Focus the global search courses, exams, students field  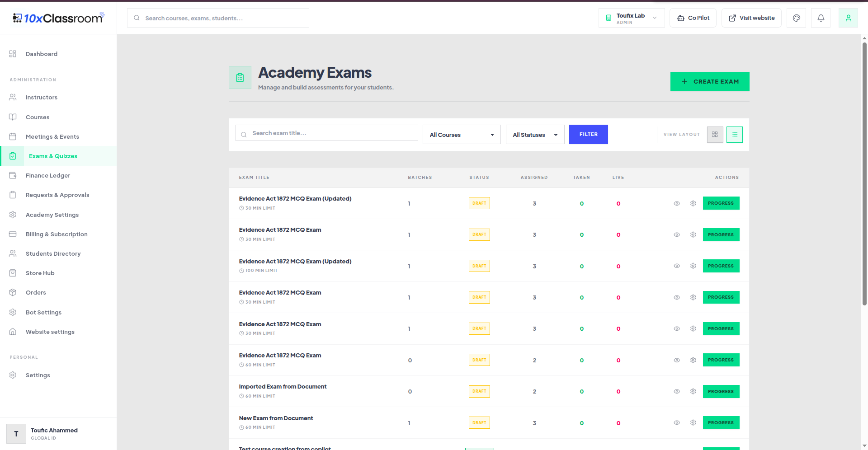(x=218, y=18)
